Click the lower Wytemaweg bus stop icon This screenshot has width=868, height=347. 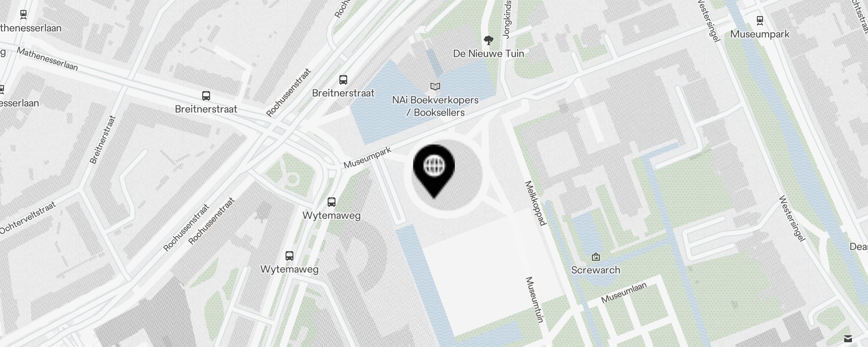[289, 256]
